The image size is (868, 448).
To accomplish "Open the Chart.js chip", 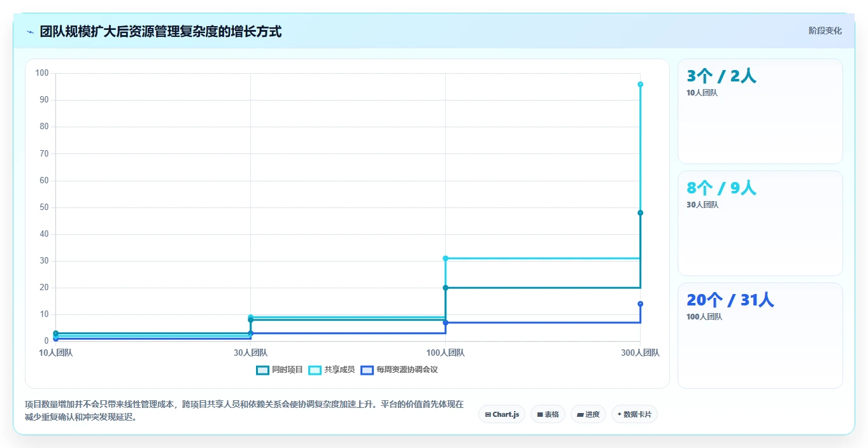I will click(502, 414).
